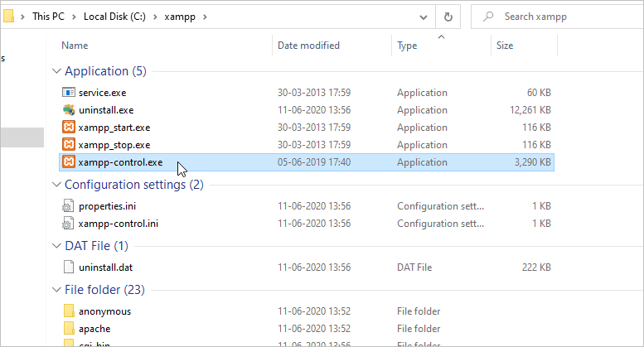The image size is (644, 347).
Task: Select the anonymous folder name
Action: click(x=104, y=311)
